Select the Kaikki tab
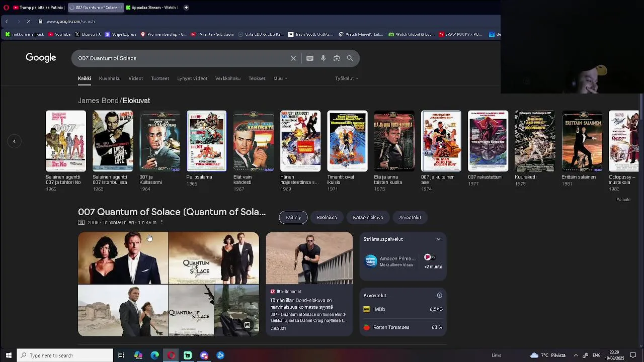Screen dimensions: 644x362 point(85,78)
